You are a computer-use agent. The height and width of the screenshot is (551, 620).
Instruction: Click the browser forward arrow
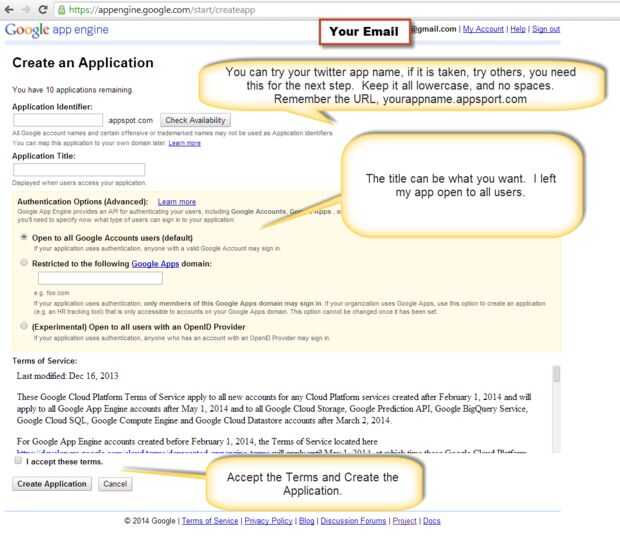pos(26,9)
